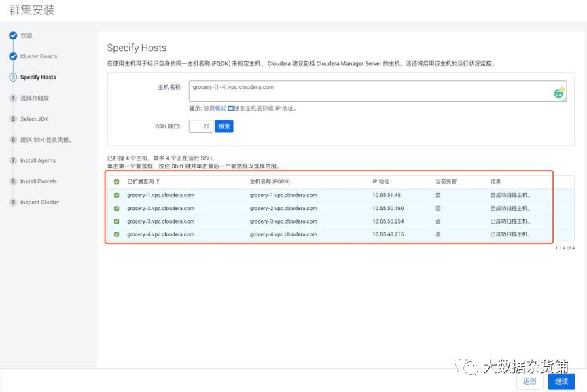587x392 pixels.
Task: Click the scan result for grocery-1 row
Action: [510, 195]
